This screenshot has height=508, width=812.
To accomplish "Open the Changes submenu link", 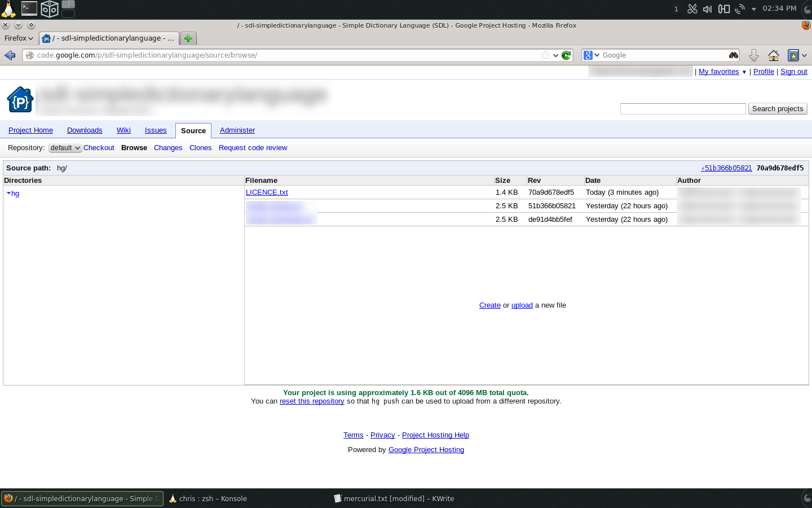I will pyautogui.click(x=168, y=148).
